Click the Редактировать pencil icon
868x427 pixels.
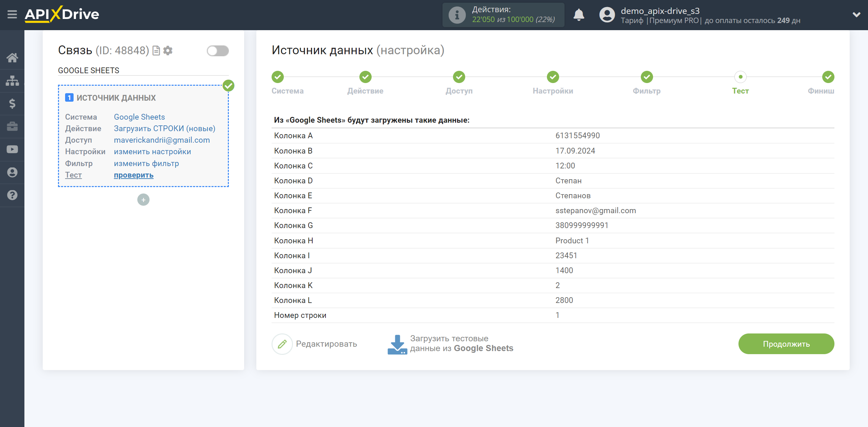click(282, 344)
